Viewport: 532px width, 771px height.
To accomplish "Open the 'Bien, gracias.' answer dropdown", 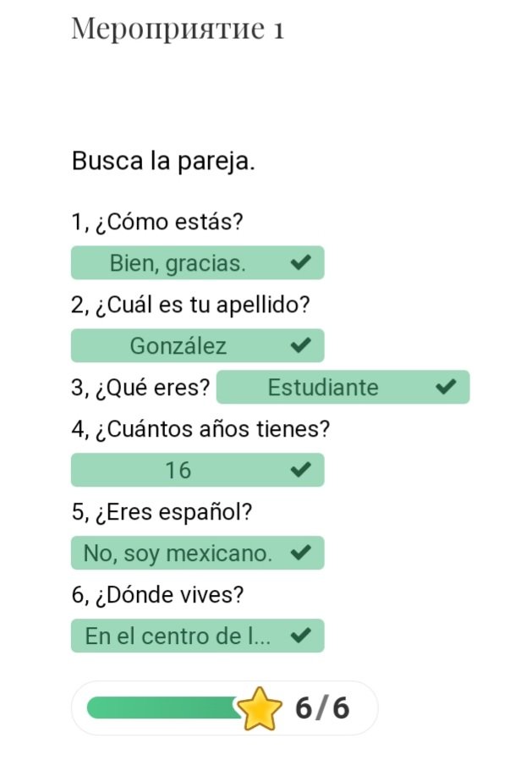I will pyautogui.click(x=178, y=263).
